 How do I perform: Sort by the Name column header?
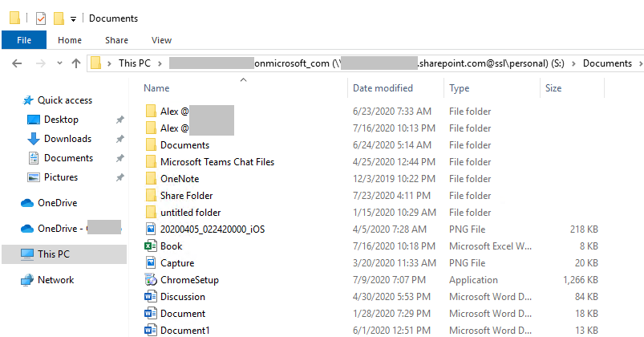[156, 88]
